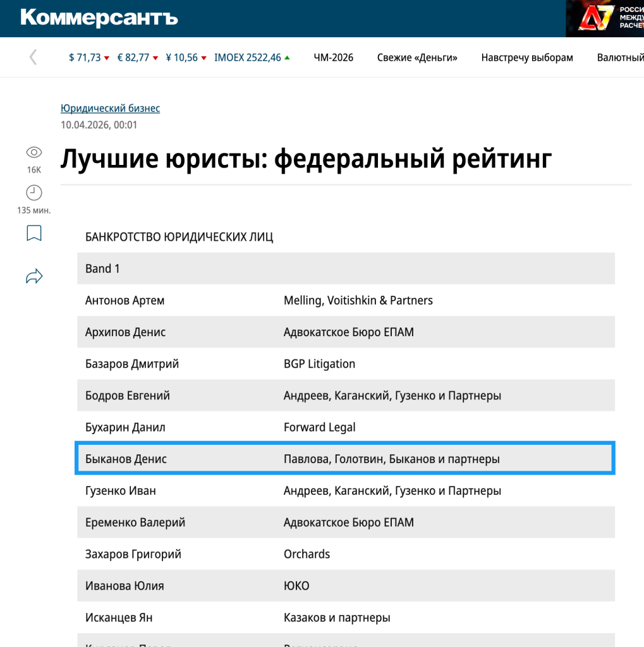Viewport: 644px width, 647px height.
Task: Go back with the left chevron arrow
Action: (33, 57)
